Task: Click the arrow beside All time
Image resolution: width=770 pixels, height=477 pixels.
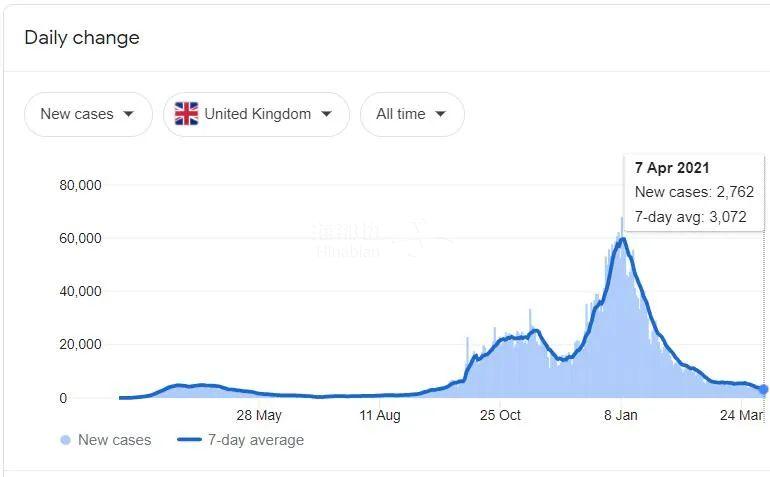Action: pos(440,114)
